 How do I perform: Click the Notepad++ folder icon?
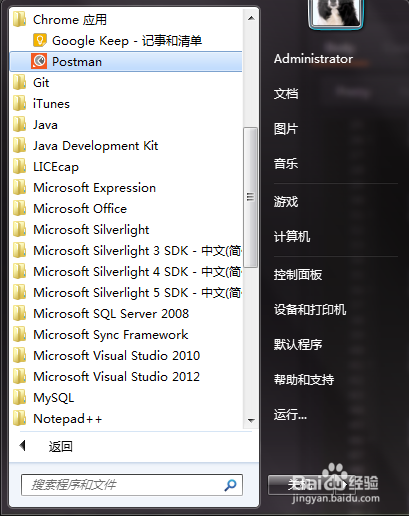point(20,418)
